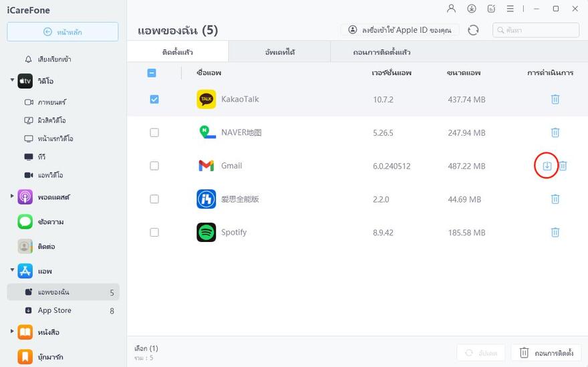Click the Spotify app name
Screen dimensions: 588x367
pyautogui.click(x=234, y=232)
